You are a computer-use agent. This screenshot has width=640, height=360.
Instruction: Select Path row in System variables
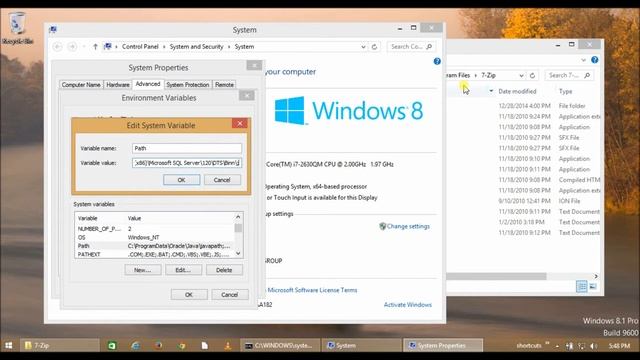[x=155, y=246]
